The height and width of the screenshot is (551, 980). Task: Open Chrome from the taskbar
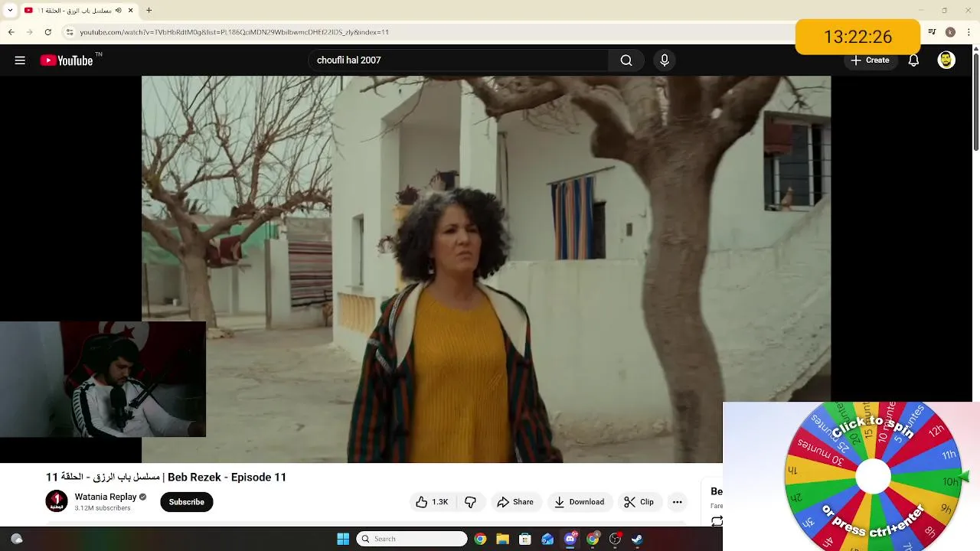480,539
